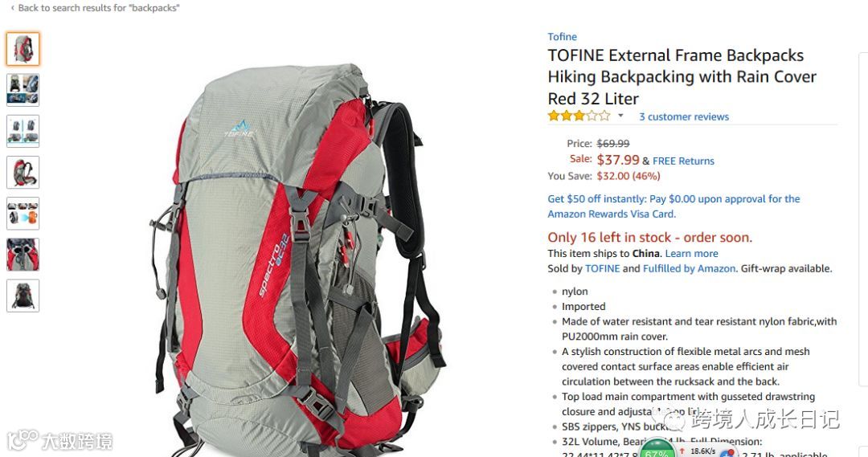Expand the star rating dropdown arrow

[x=620, y=116]
